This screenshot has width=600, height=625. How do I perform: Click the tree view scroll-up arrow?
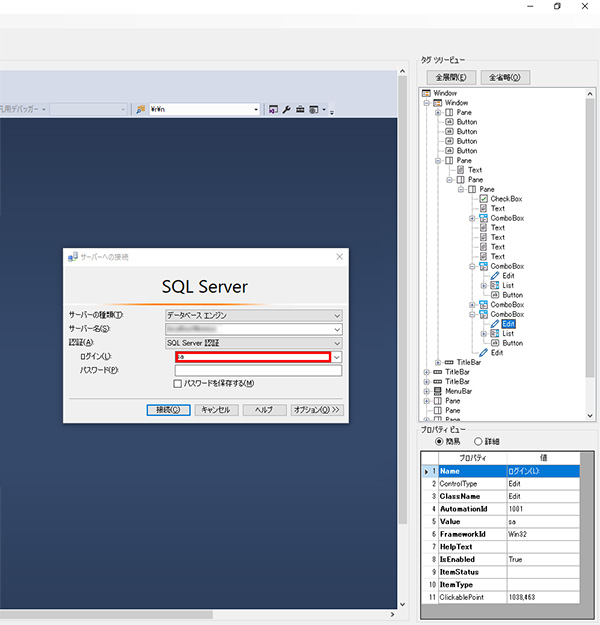590,94
